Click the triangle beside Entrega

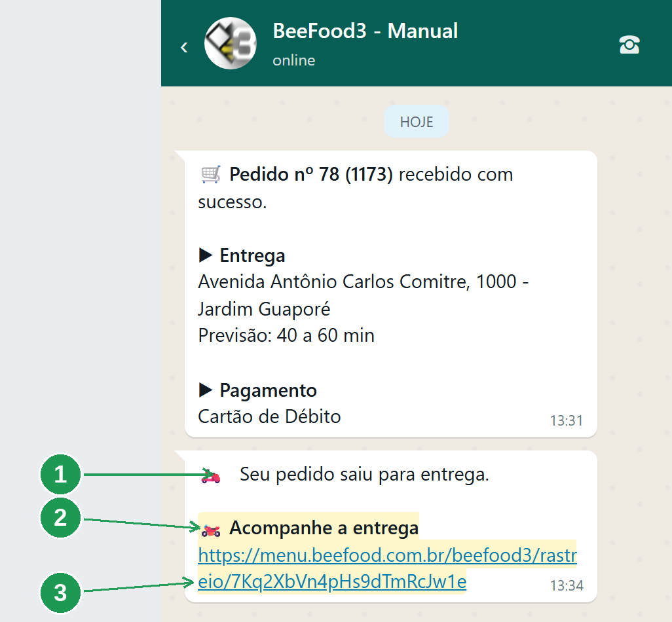(206, 255)
